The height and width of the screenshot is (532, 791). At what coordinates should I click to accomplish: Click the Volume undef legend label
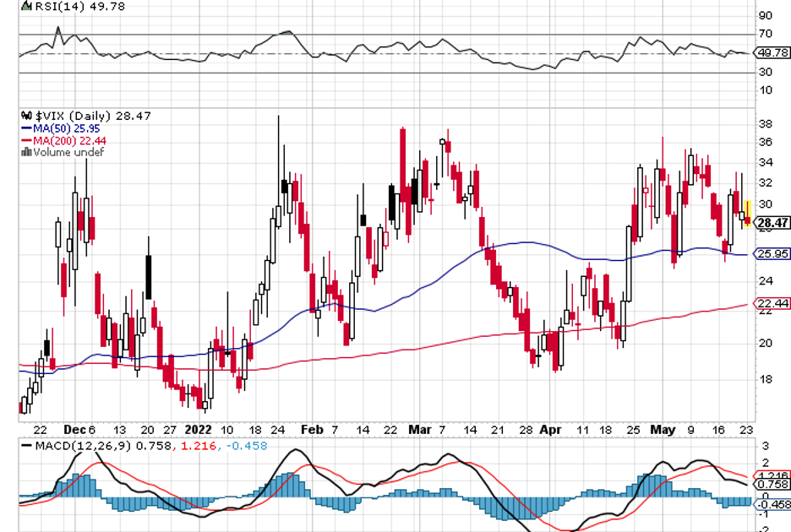click(x=68, y=153)
